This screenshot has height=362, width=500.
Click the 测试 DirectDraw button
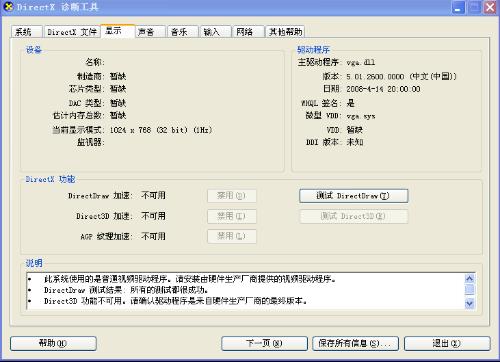point(353,196)
